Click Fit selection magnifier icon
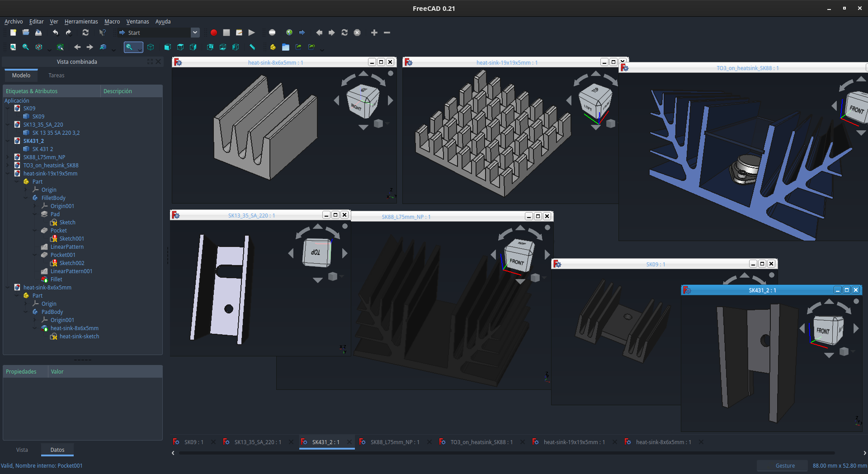Screen dimensions: 868x474 point(26,47)
